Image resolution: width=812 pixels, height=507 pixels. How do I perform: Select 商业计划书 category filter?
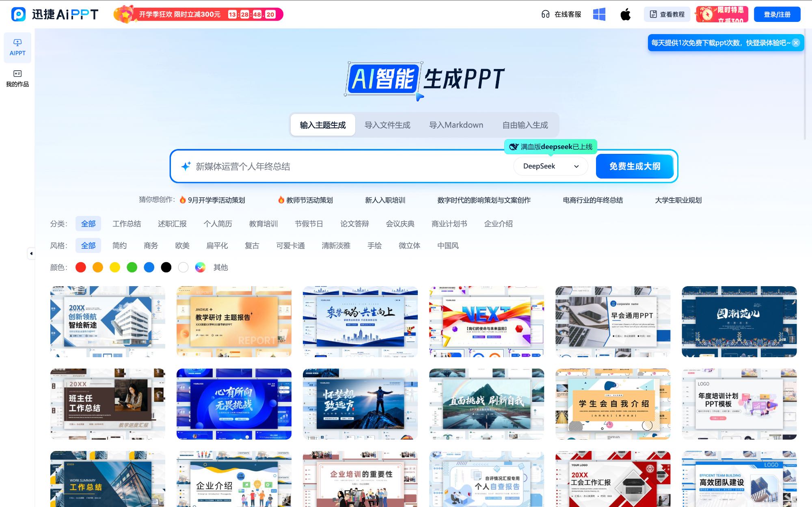tap(449, 224)
